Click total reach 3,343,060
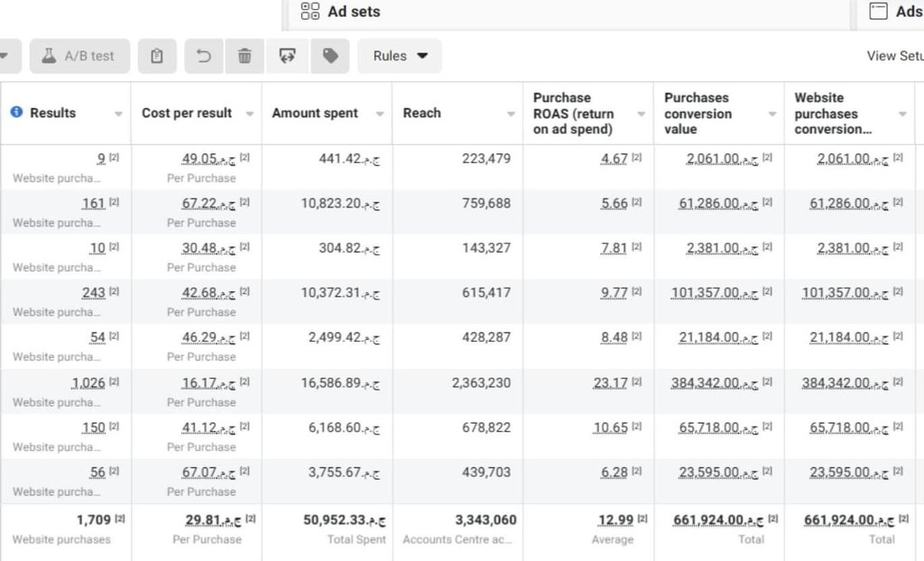 click(485, 520)
